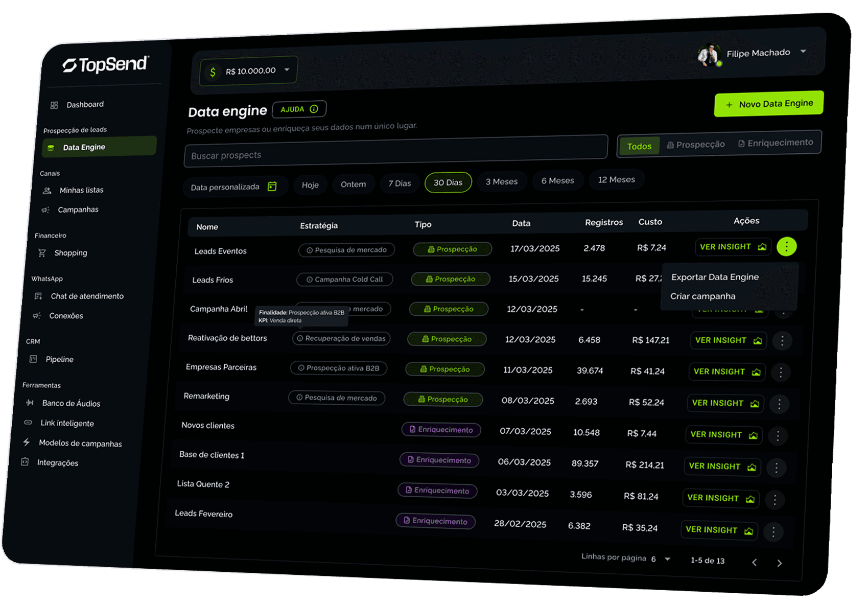Screen dimensions: 868x605
Task: Choose Criar campanha from the menu
Action: (x=703, y=296)
